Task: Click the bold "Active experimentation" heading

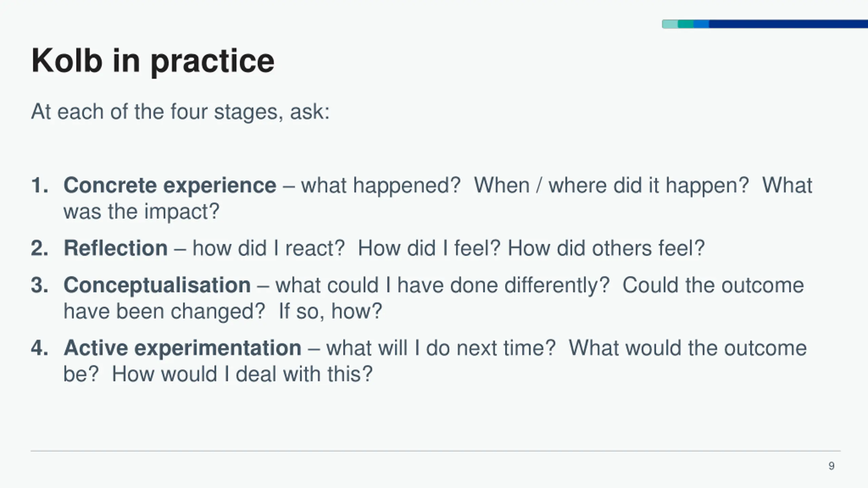Action: pos(182,348)
